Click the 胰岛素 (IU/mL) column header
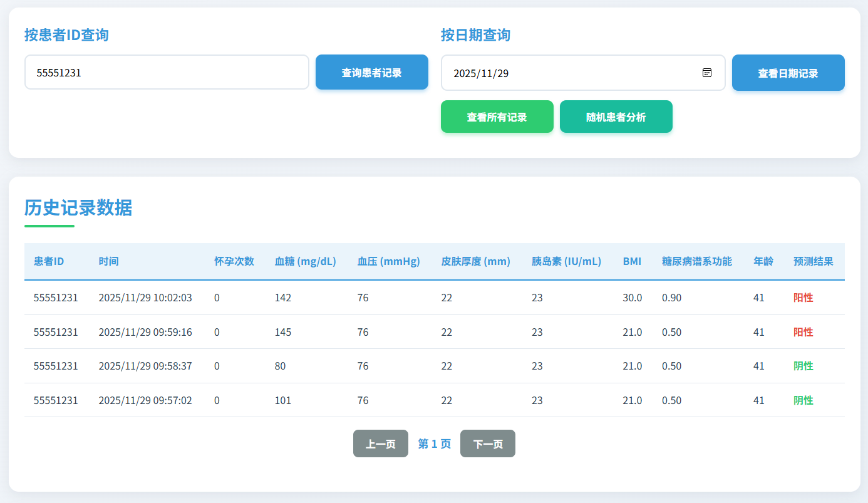This screenshot has height=503, width=868. point(567,261)
